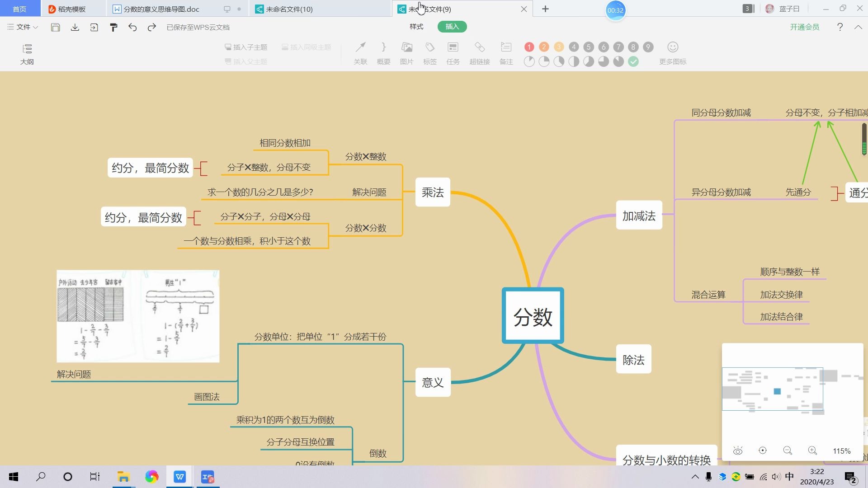Click the 115% zoom level value
This screenshot has height=488, width=868.
coord(841,451)
